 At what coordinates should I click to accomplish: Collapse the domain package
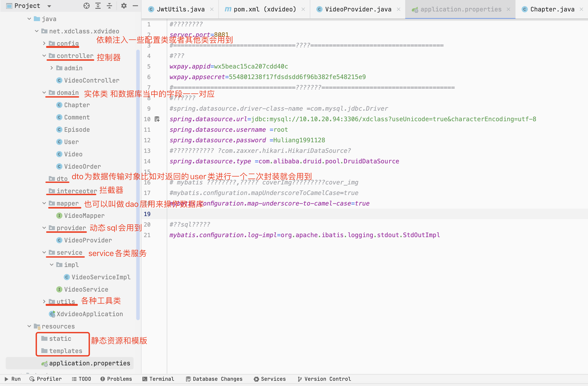[44, 93]
